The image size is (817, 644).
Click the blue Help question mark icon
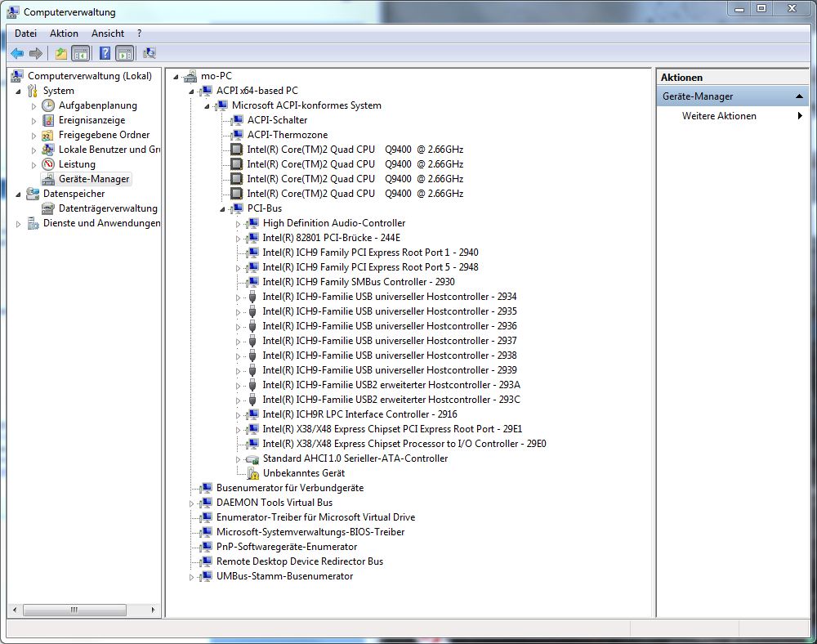coord(105,53)
